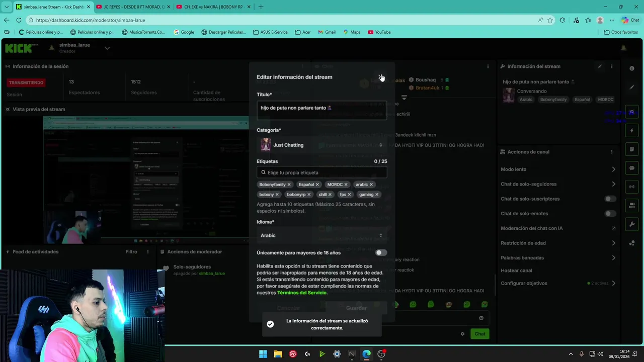Toggle Únicamente para mayores de 18 años
Image resolution: width=644 pixels, height=362 pixels.
coord(381,253)
